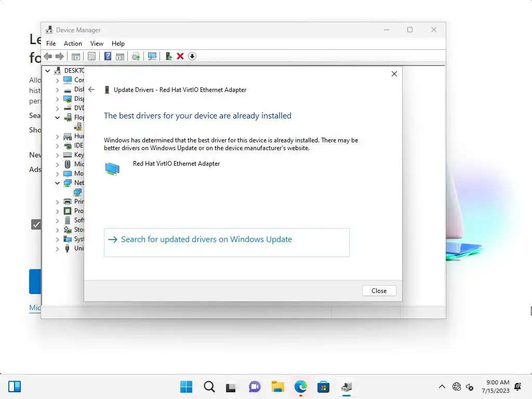The height and width of the screenshot is (399, 532).
Task: Click Close button in Update Drivers dialog
Action: coord(379,291)
